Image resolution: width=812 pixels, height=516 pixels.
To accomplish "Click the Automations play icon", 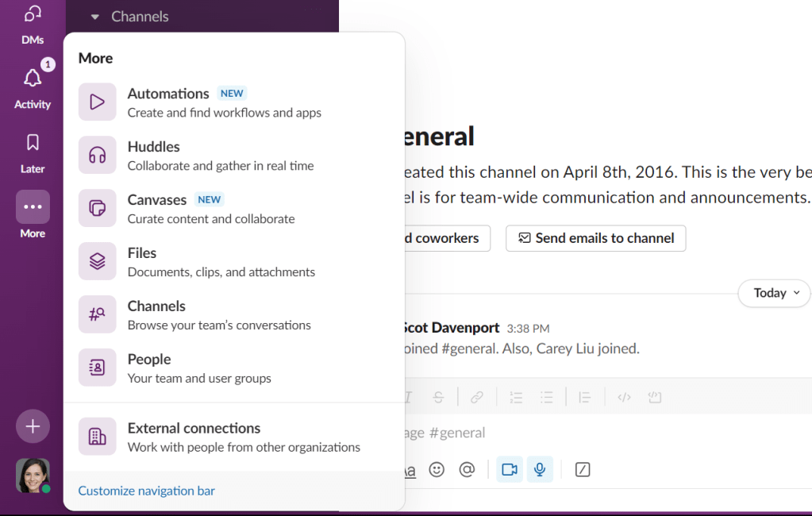I will [98, 102].
